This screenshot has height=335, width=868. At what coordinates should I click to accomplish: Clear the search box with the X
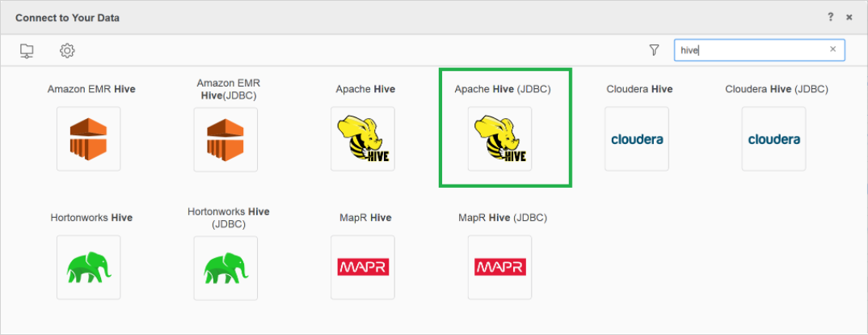pos(832,49)
